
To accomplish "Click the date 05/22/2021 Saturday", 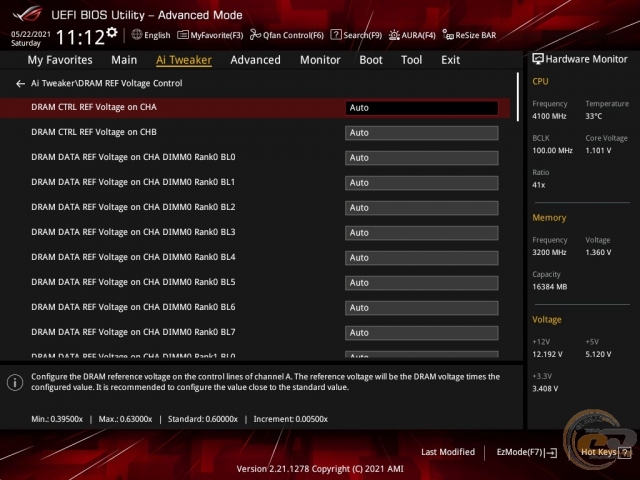I will click(31, 39).
